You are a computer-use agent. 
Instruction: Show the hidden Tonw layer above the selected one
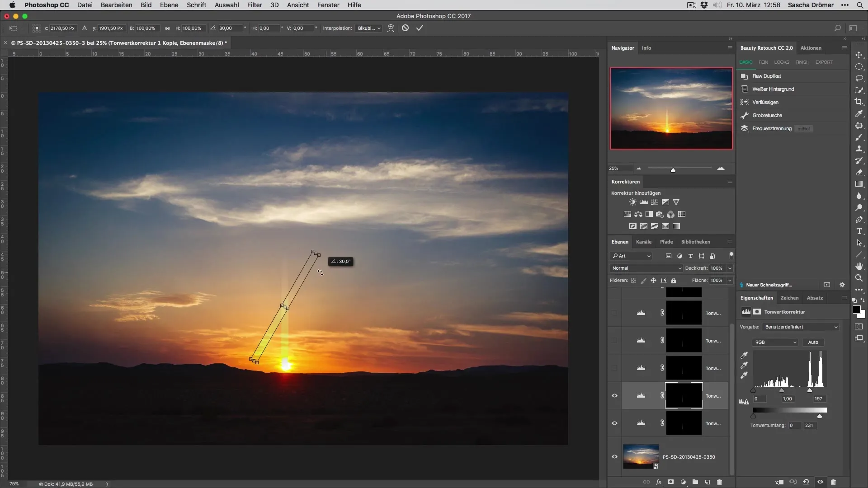[614, 368]
